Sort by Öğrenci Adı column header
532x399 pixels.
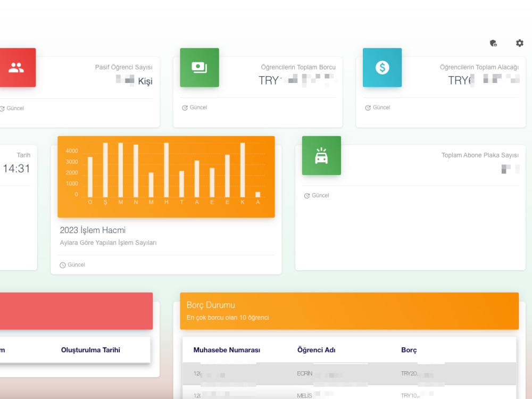coord(316,350)
